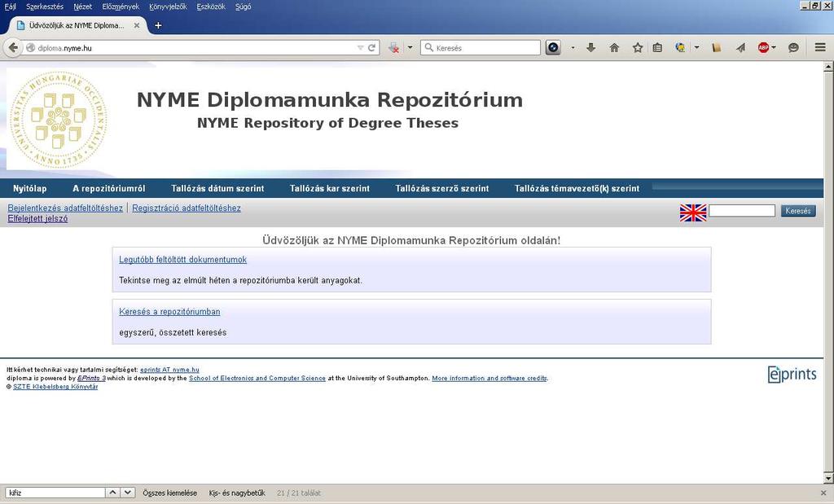Viewport: 834px width, 504px height.
Task: Expand the Adblock Plus dropdown arrow
Action: coord(774,48)
